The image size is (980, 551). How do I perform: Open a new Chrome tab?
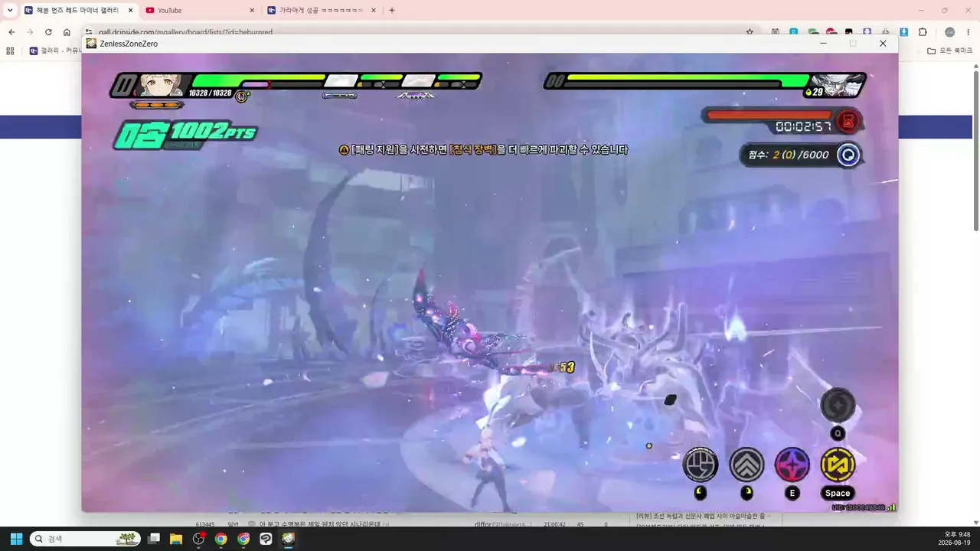coord(392,10)
